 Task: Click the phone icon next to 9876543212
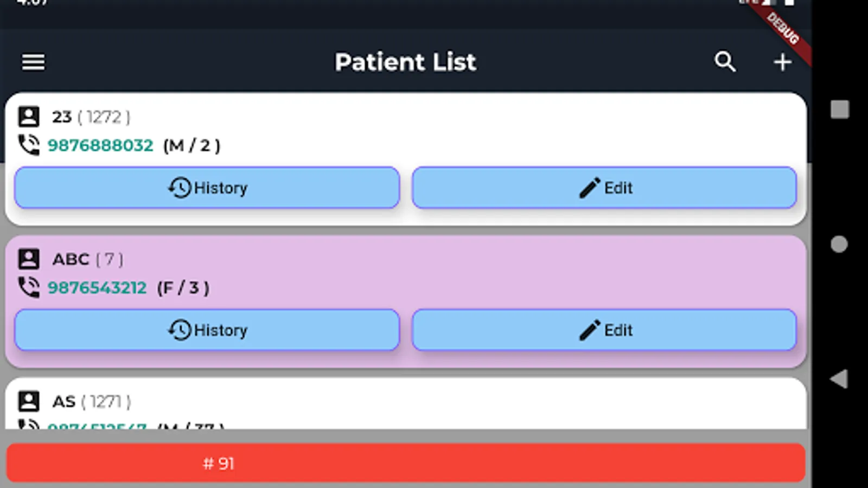(29, 287)
